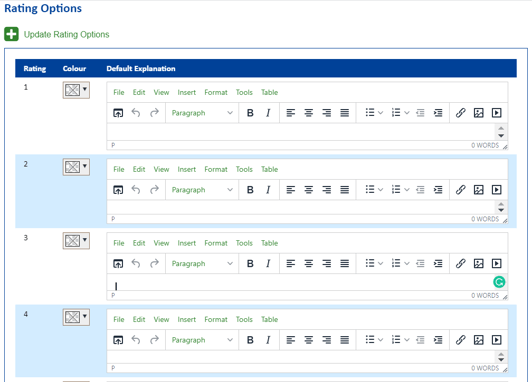Click scroll arrows in rating 4 editor
Viewport: 532px width, 382px height.
tap(501, 357)
